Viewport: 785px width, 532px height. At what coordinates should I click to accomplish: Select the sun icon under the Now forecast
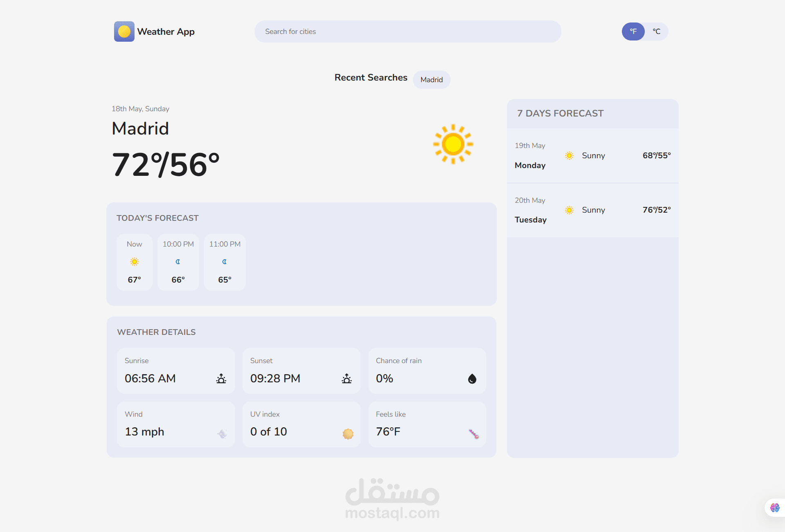[134, 262]
